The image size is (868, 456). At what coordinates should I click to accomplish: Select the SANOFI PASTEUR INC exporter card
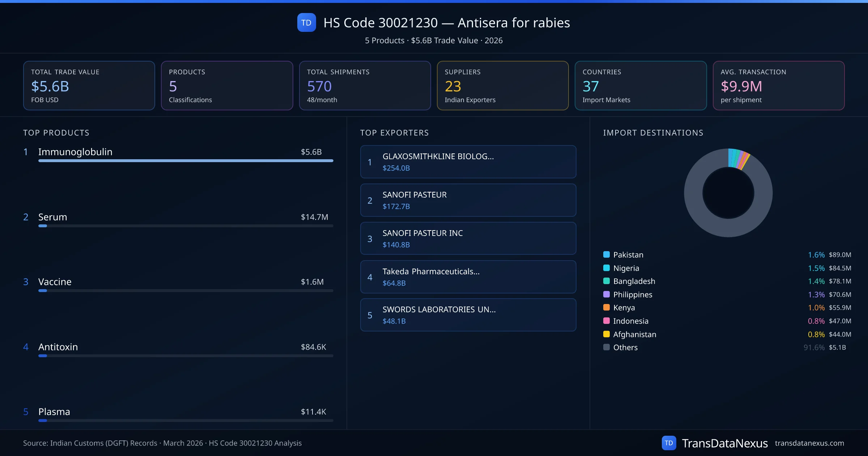[468, 238]
